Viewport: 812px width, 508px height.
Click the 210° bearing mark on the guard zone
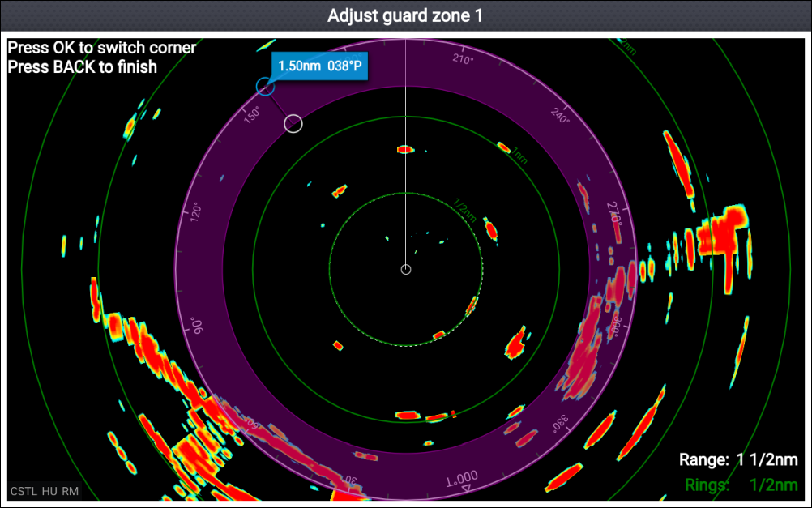coord(463,59)
